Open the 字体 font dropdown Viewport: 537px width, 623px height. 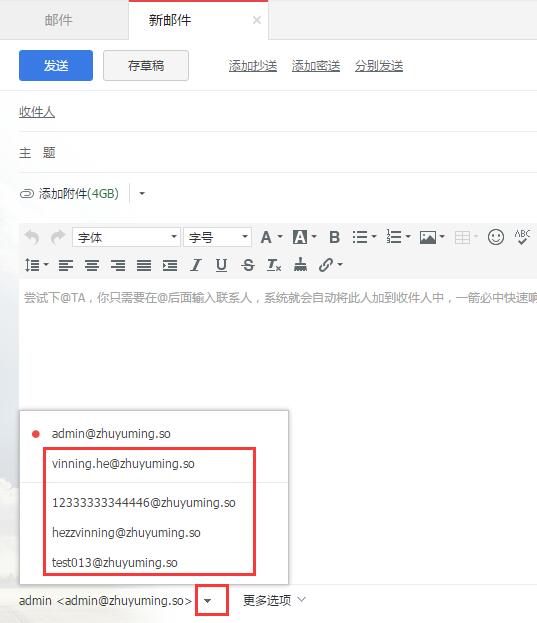[126, 237]
